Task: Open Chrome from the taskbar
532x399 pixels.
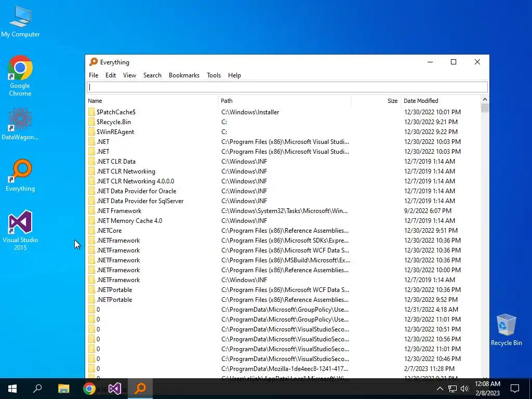Action: coord(89,389)
